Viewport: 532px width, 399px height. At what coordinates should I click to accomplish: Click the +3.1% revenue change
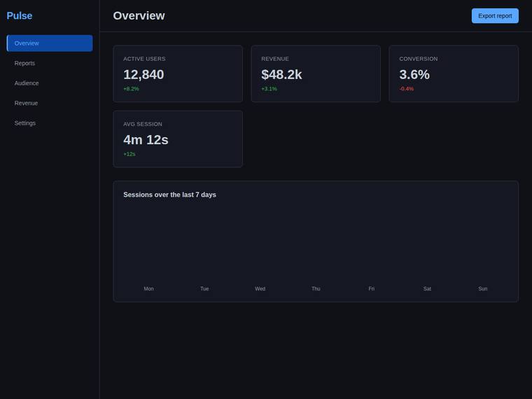[269, 89]
